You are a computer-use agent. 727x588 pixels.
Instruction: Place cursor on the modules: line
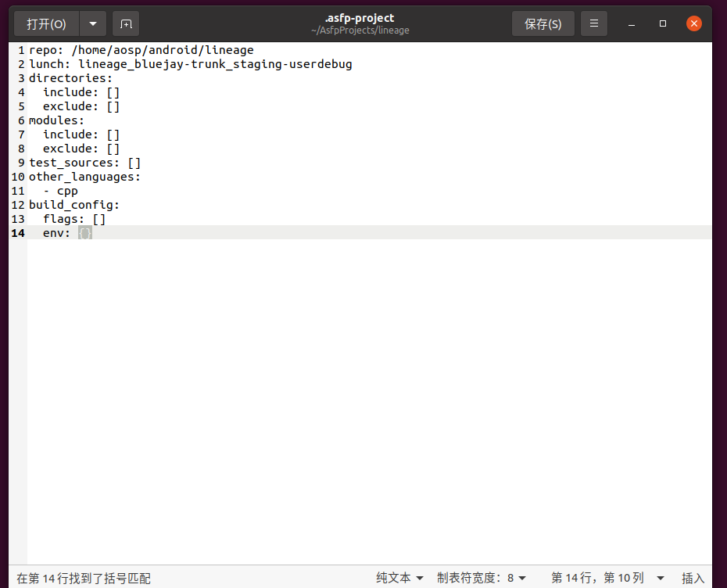click(x=56, y=120)
